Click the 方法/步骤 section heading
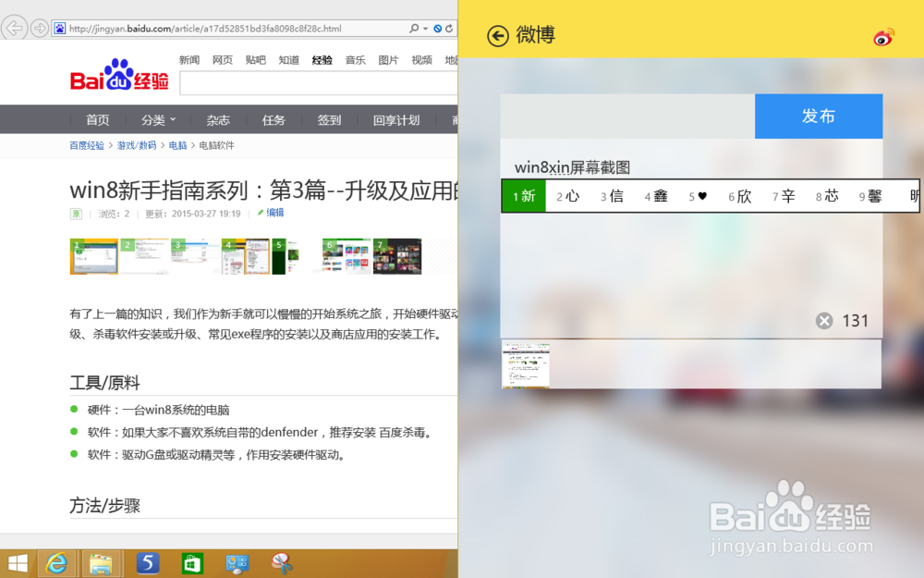Image resolution: width=924 pixels, height=578 pixels. [x=105, y=506]
